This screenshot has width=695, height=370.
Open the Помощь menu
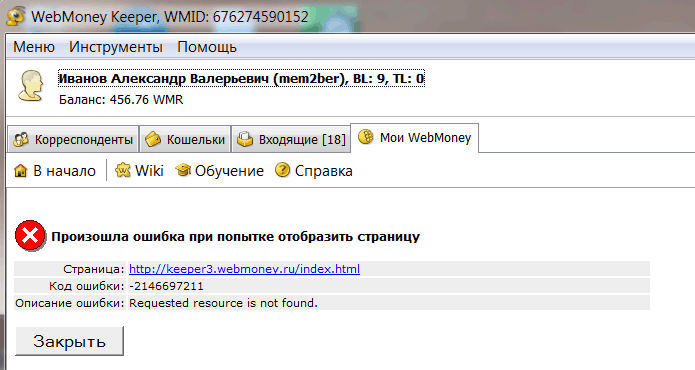click(x=207, y=47)
